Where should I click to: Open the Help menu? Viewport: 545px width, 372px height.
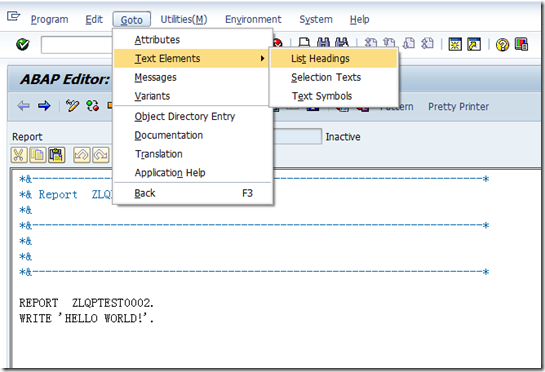pyautogui.click(x=359, y=19)
